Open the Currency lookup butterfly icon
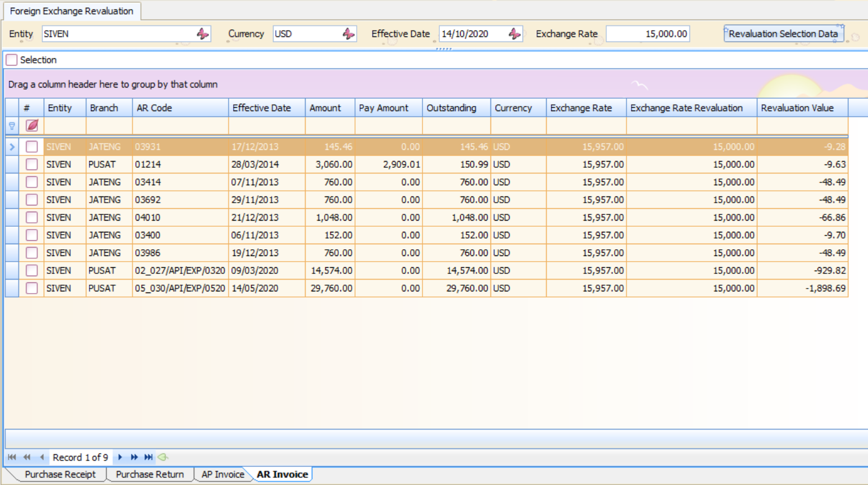The image size is (868, 485). pyautogui.click(x=348, y=34)
